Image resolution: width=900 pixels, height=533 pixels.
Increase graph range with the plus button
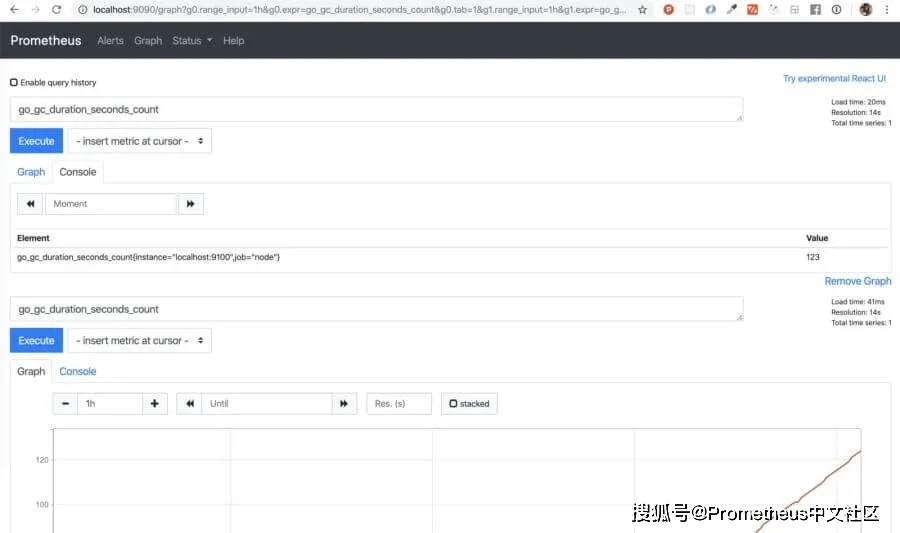155,404
